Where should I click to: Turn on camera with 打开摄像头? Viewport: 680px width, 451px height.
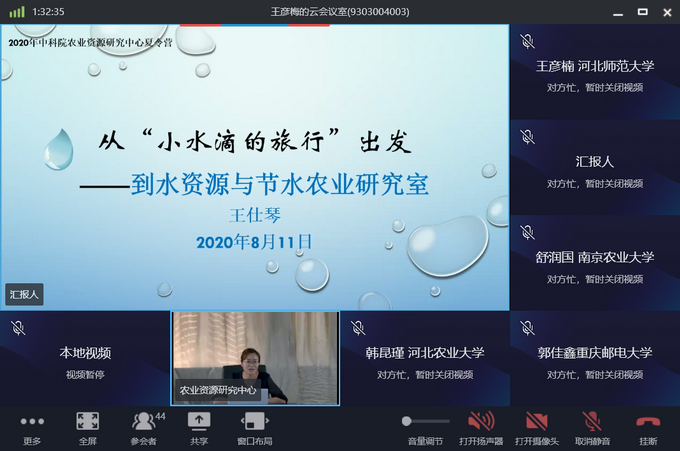pyautogui.click(x=537, y=422)
